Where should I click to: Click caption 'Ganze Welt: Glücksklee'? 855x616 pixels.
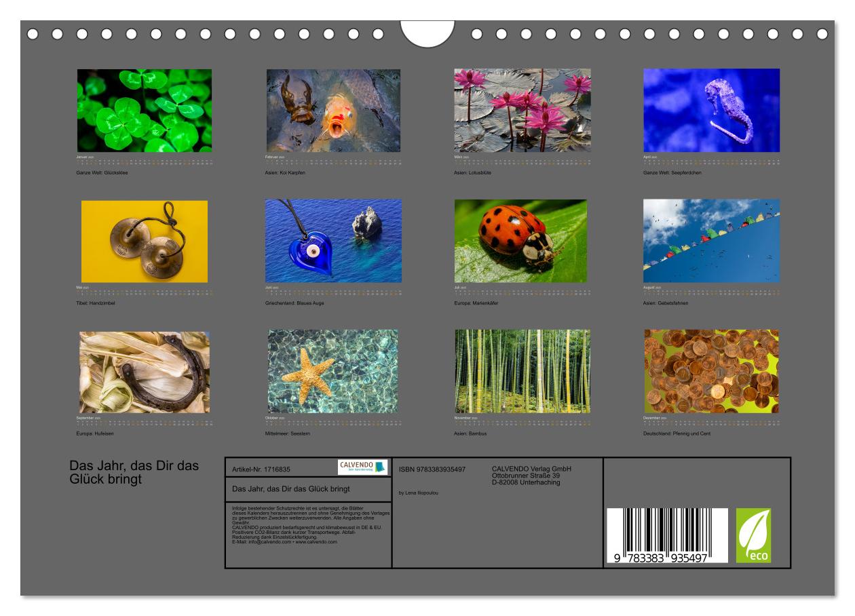(x=102, y=173)
